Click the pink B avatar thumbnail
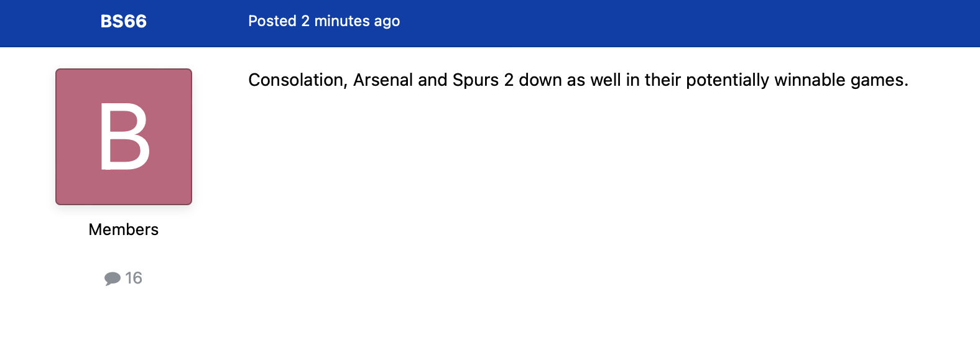This screenshot has width=980, height=337. [x=124, y=137]
